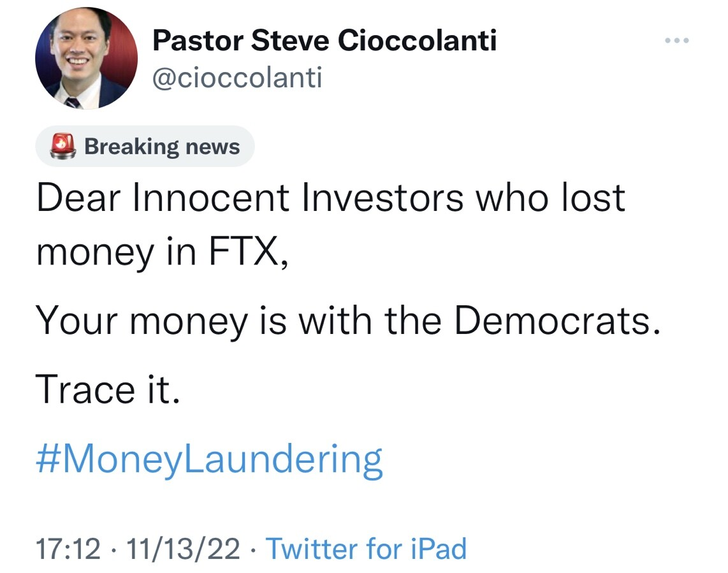Click the Twitter for iPad source link

(x=365, y=548)
